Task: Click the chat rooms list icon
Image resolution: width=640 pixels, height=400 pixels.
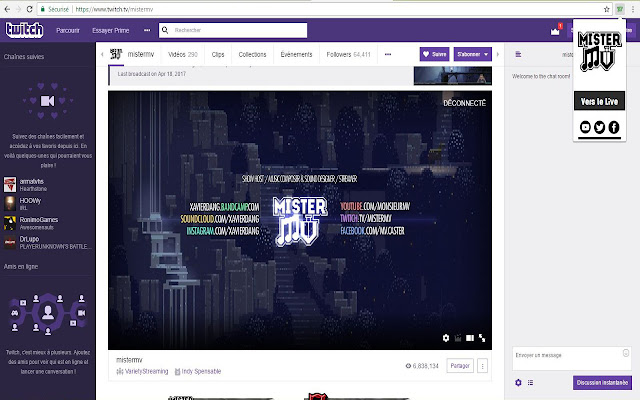Action: point(518,54)
